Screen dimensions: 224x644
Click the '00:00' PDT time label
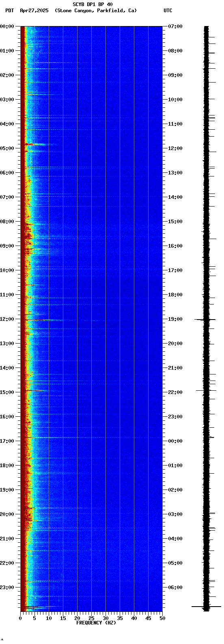click(7, 26)
